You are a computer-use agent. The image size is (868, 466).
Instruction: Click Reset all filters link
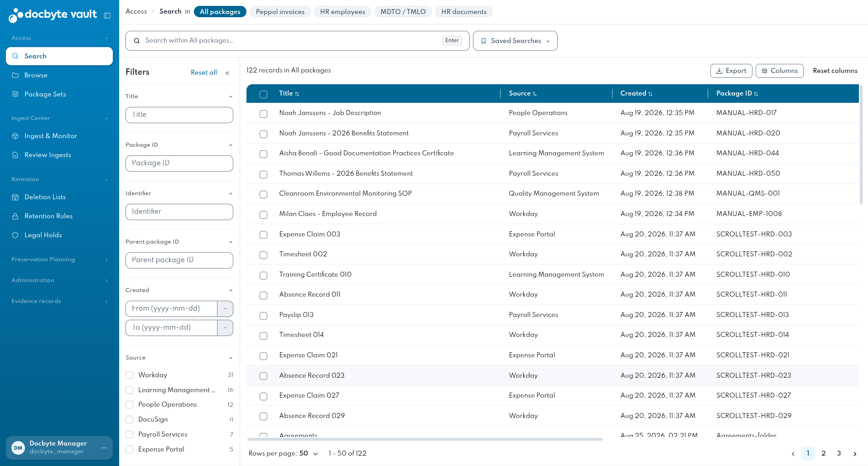204,72
